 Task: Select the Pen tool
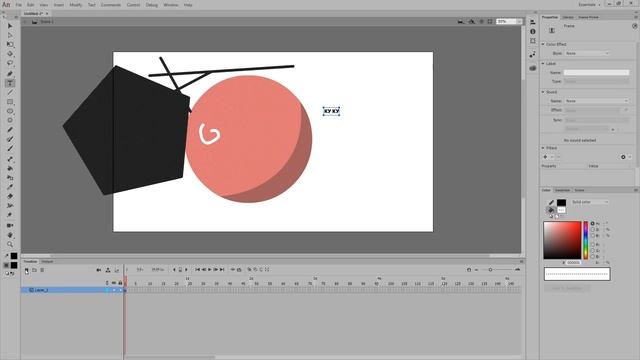coord(10,73)
